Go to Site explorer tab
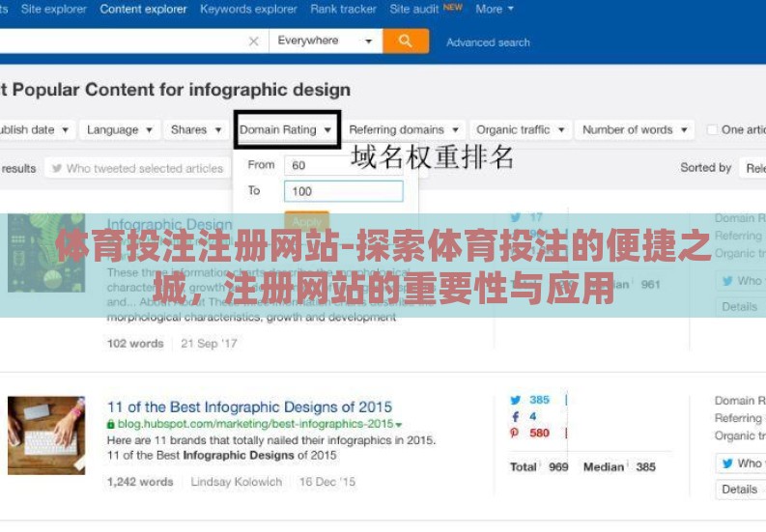The image size is (766, 532). pos(54,9)
